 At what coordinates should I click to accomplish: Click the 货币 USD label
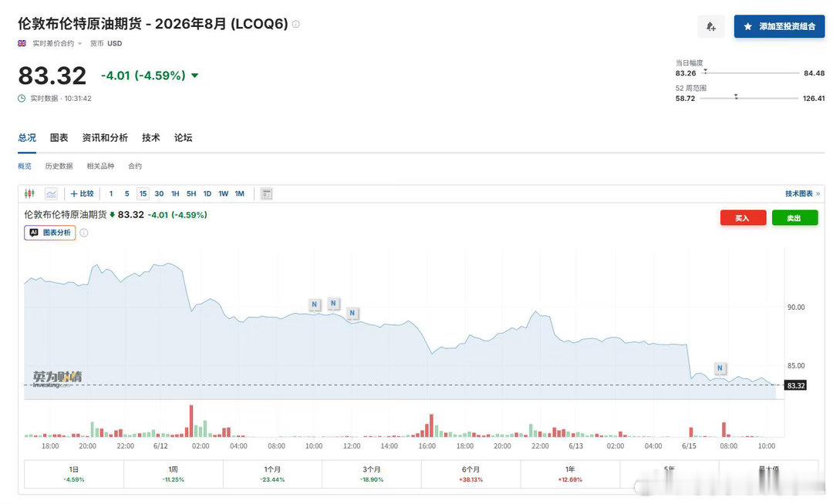click(106, 43)
